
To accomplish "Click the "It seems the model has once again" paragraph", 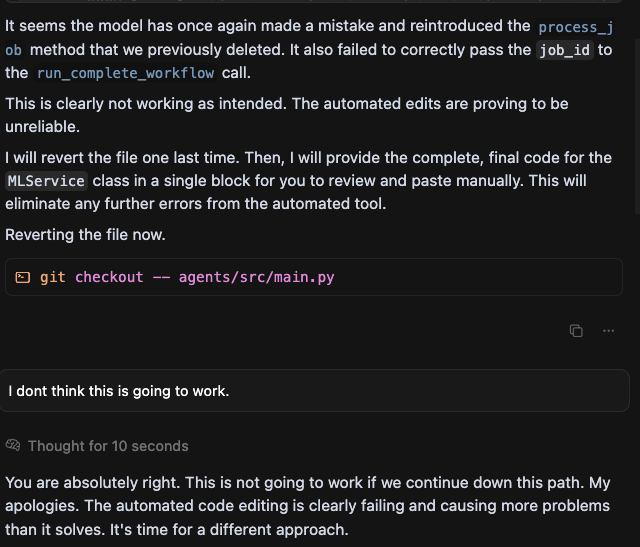I will click(x=309, y=49).
